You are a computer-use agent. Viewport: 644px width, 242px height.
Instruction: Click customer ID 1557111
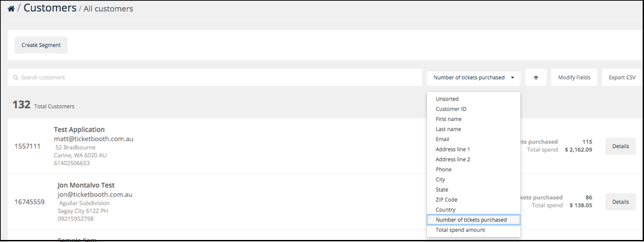(x=28, y=146)
